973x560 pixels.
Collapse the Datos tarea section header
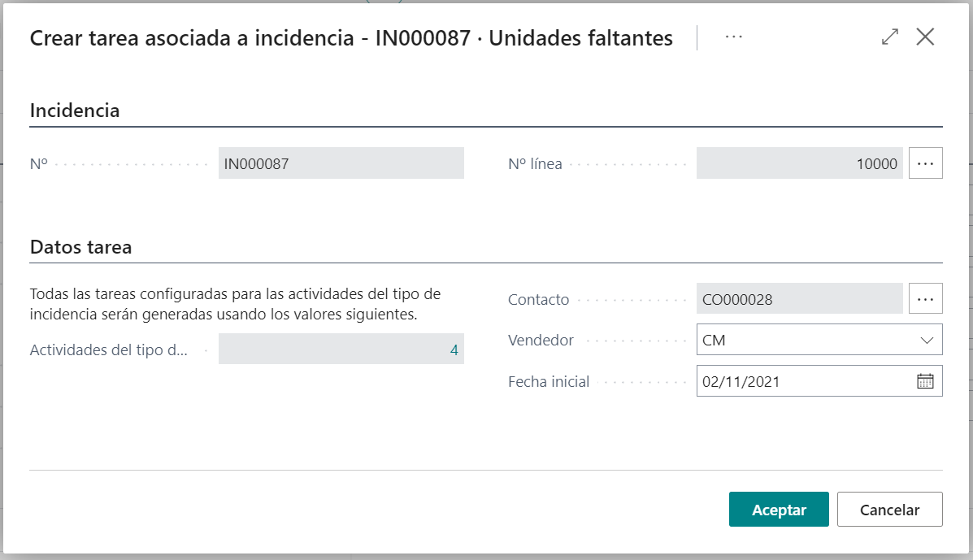coord(80,248)
